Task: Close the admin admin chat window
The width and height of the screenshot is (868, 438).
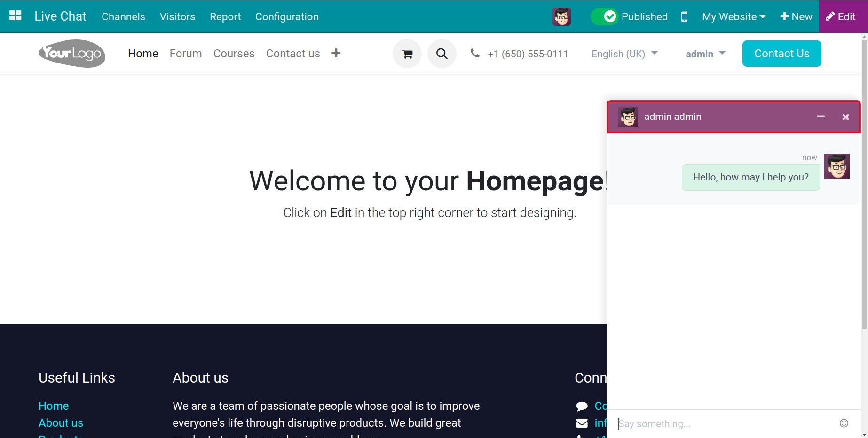Action: [845, 117]
